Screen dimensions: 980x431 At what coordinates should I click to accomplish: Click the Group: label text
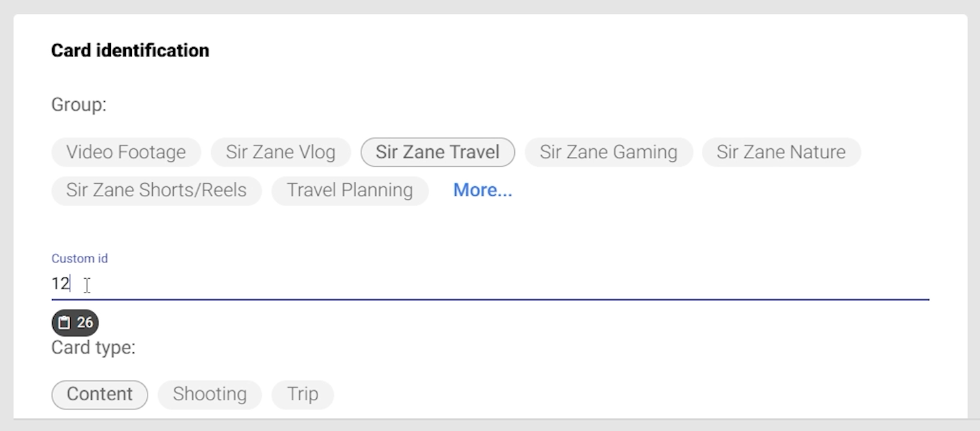79,105
